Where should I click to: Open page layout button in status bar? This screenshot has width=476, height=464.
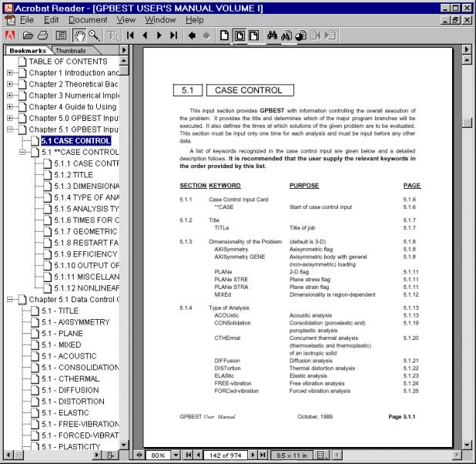(321, 455)
